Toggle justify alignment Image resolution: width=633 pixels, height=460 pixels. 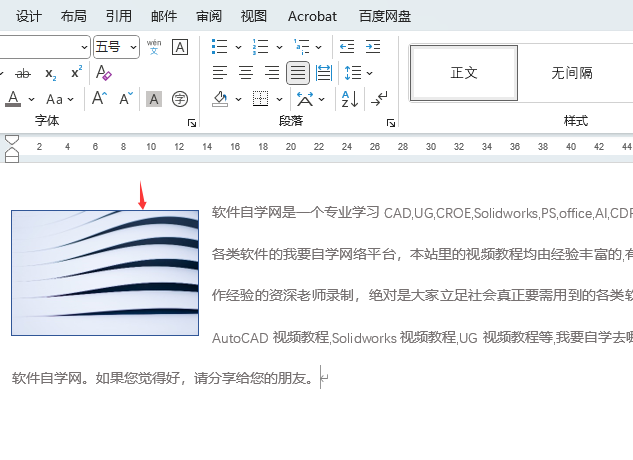(298, 73)
